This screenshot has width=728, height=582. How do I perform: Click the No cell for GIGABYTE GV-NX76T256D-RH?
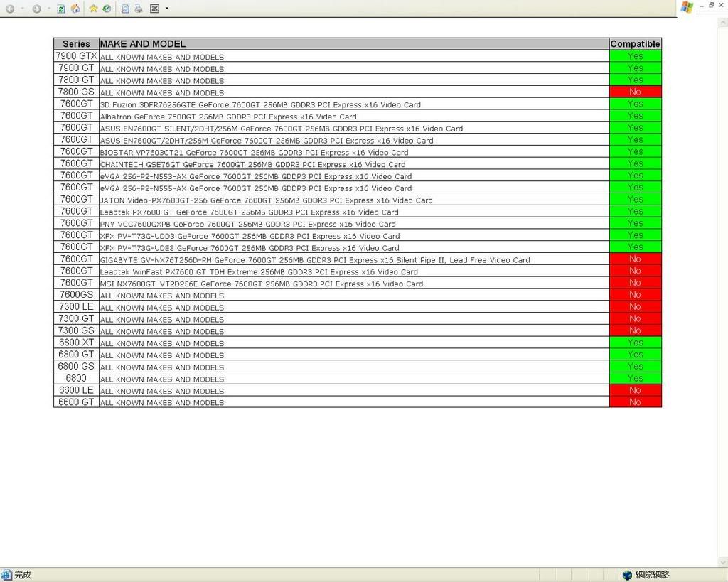[635, 259]
